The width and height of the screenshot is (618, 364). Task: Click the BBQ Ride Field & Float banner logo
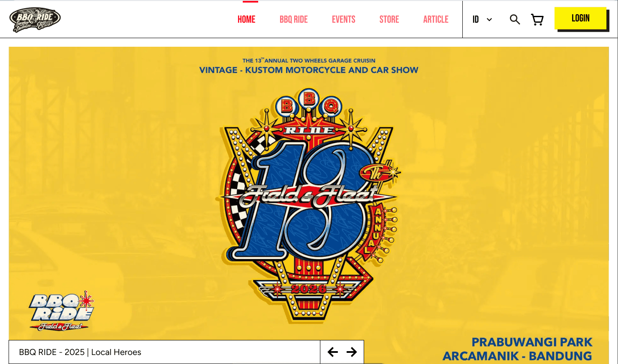click(x=62, y=311)
